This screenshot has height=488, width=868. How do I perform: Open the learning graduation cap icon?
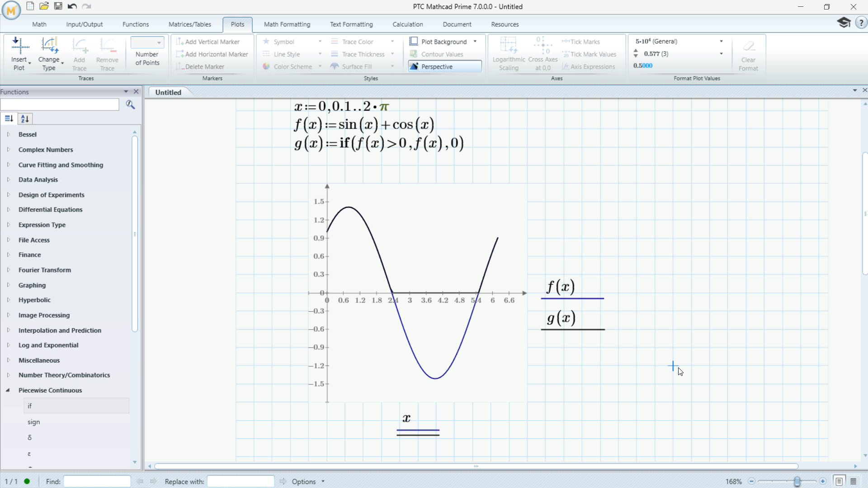[844, 23]
